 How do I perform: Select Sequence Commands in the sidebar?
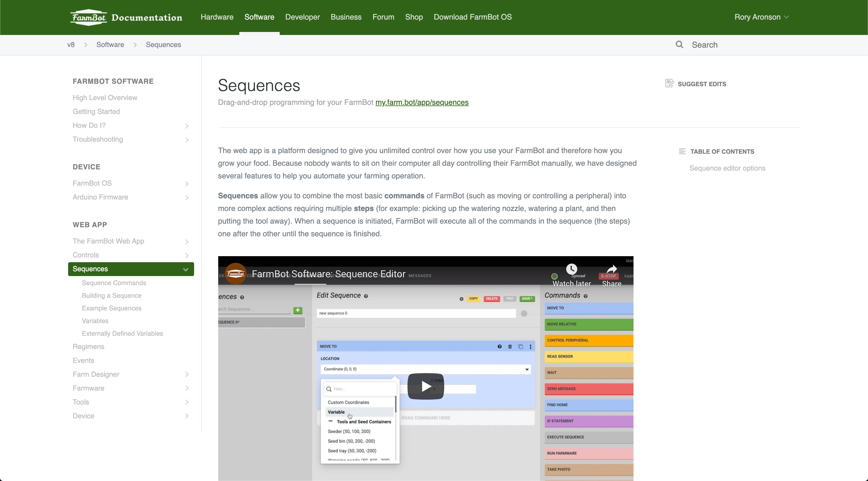point(114,283)
